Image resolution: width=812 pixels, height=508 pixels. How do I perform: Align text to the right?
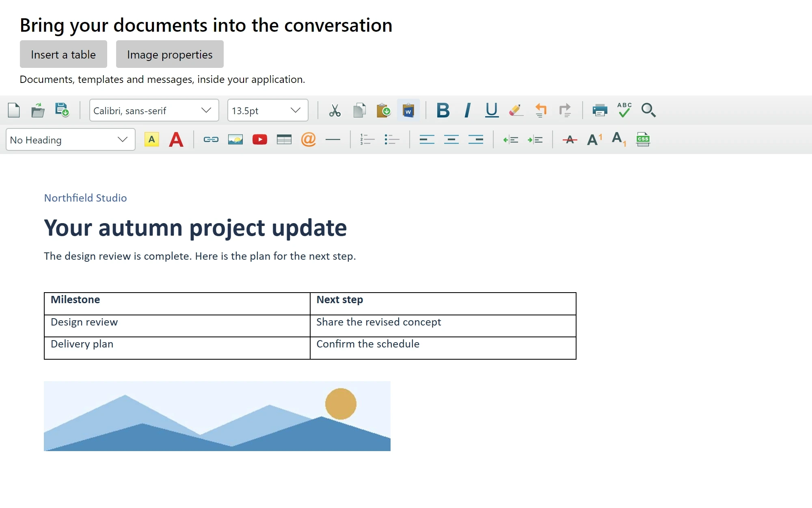pos(476,139)
